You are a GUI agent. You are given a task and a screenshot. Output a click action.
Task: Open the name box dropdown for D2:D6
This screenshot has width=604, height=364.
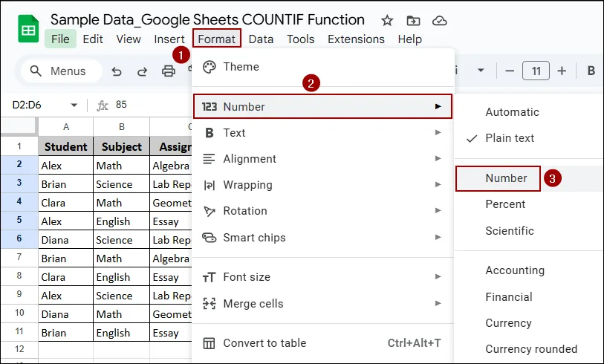[x=74, y=105]
